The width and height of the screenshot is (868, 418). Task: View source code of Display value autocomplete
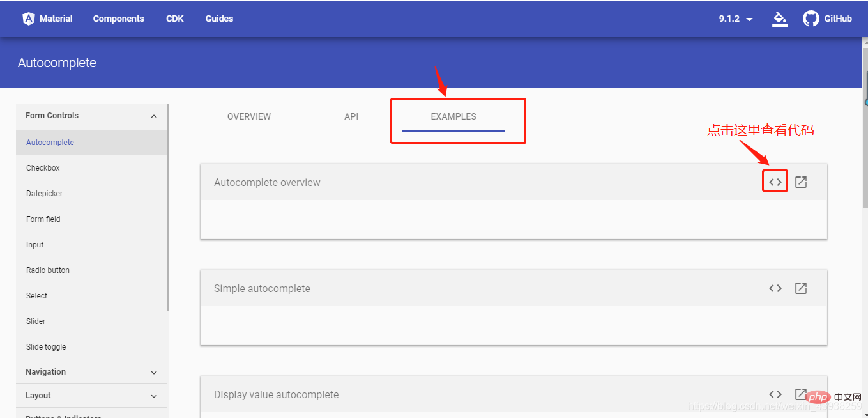click(775, 394)
